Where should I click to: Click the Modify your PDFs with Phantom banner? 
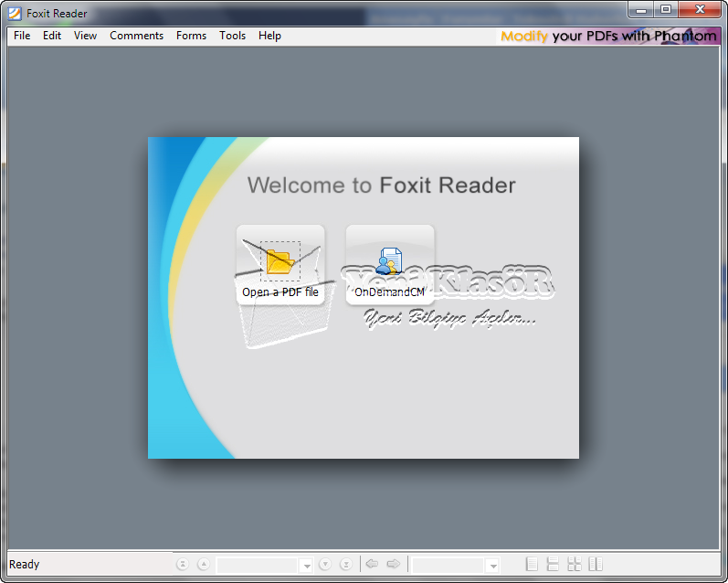click(x=608, y=36)
